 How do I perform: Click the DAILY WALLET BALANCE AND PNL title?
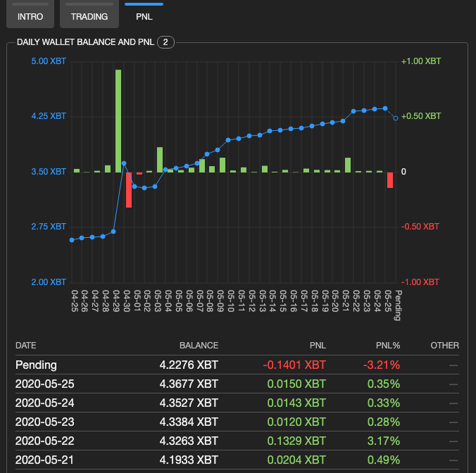pyautogui.click(x=86, y=42)
